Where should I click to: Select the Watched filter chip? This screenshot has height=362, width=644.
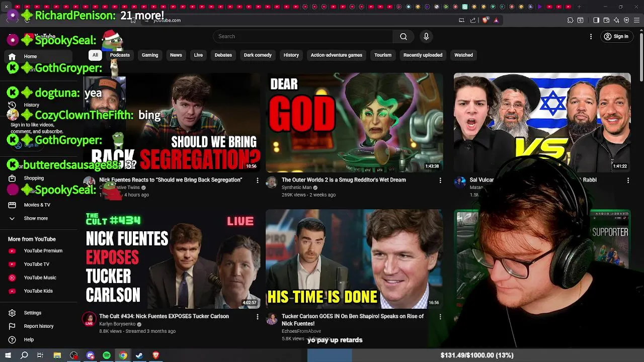[463, 55]
